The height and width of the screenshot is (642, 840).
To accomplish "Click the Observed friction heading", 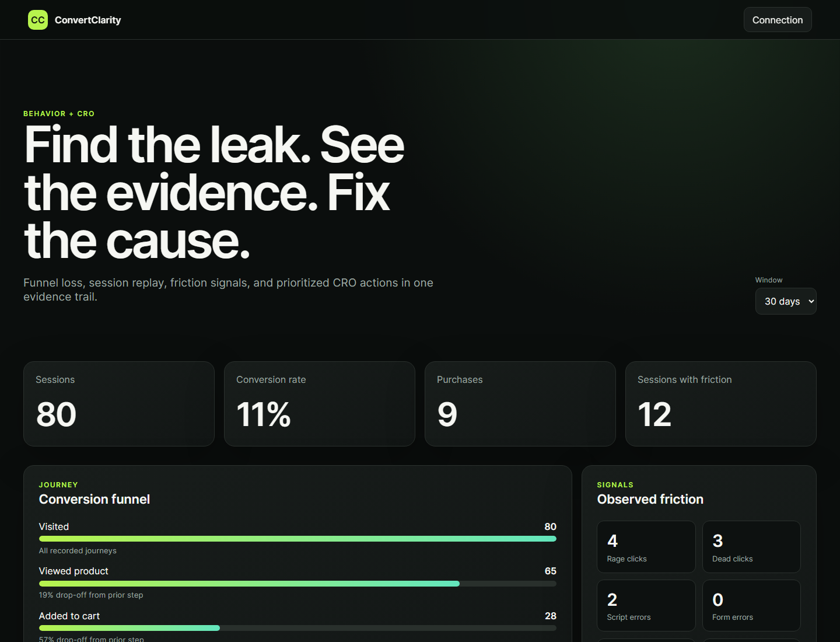I will coord(650,500).
